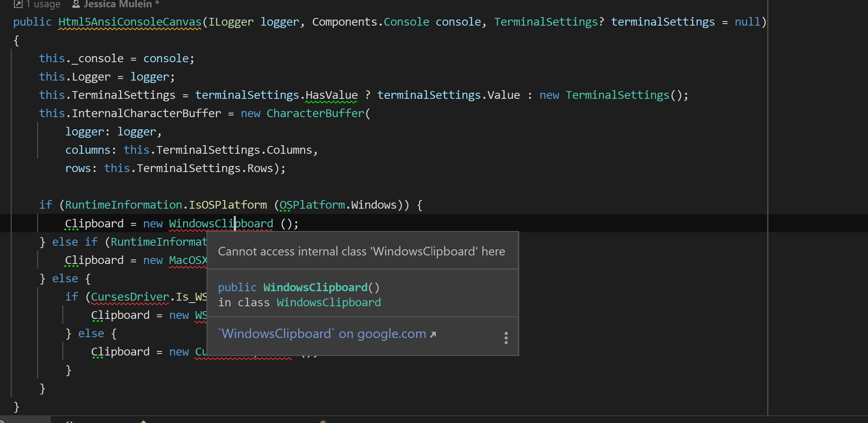
Task: Open the tooltip's three-dot more options
Action: (506, 338)
